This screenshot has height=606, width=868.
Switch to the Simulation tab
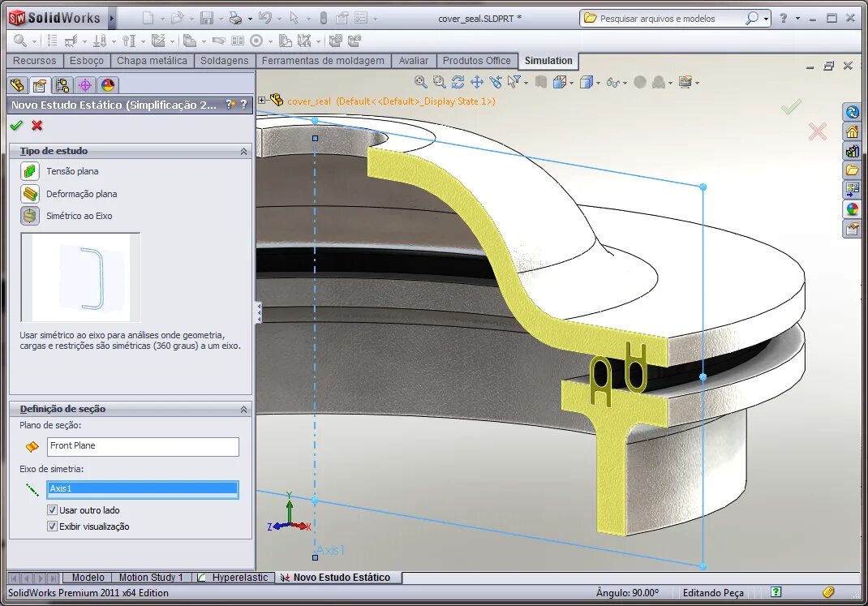549,60
